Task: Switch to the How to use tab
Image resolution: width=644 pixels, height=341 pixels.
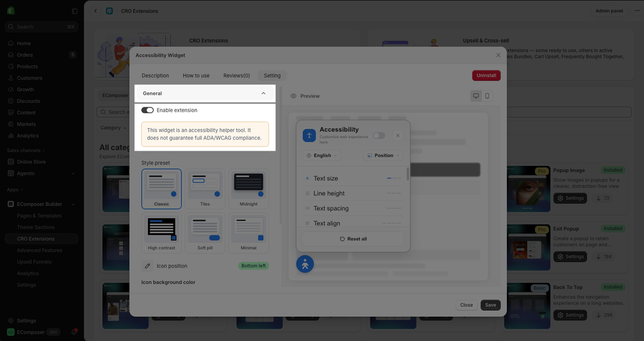Action: (x=196, y=75)
